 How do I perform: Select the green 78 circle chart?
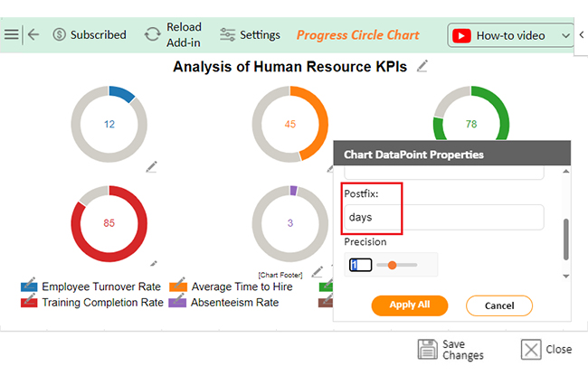471,114
